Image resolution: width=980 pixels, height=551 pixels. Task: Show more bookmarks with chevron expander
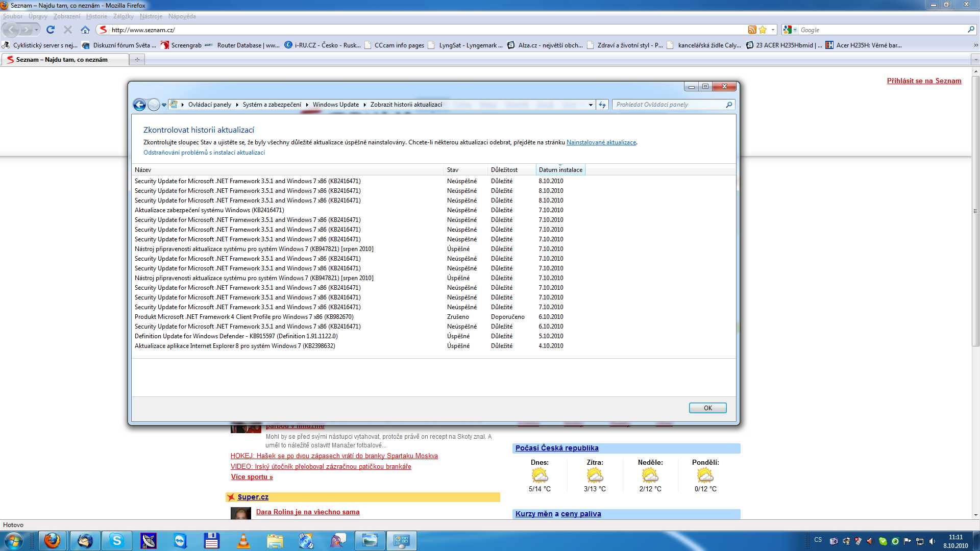975,45
